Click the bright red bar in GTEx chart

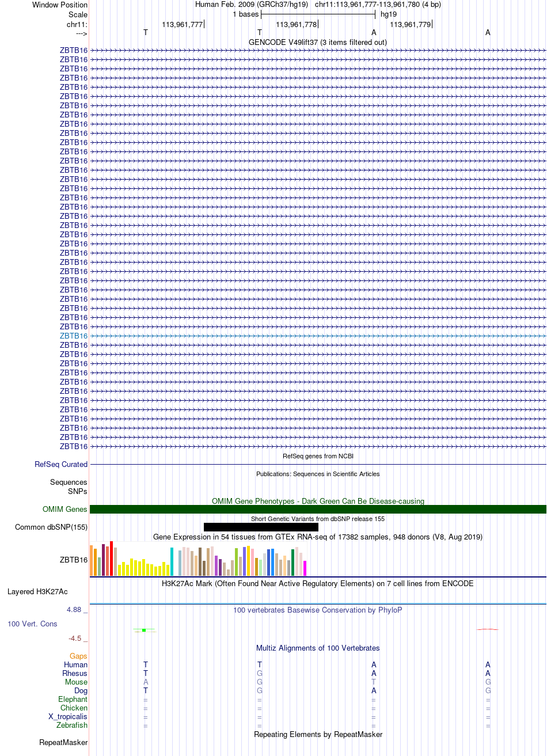pyautogui.click(x=112, y=559)
